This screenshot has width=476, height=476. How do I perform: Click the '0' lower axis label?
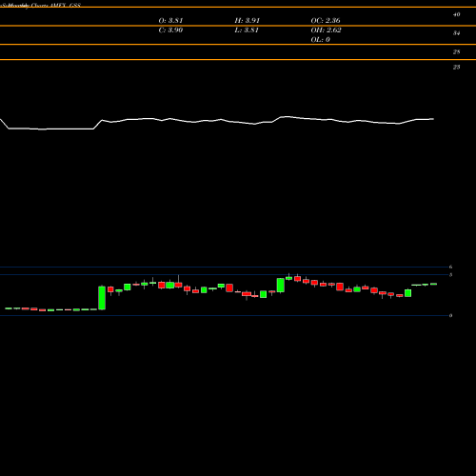[450, 315]
